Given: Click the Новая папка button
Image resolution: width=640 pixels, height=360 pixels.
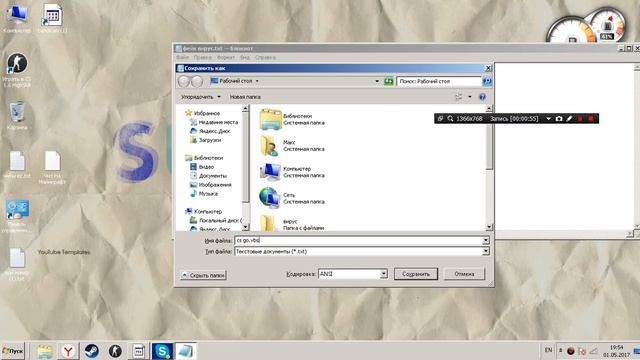Looking at the screenshot, I should [245, 97].
